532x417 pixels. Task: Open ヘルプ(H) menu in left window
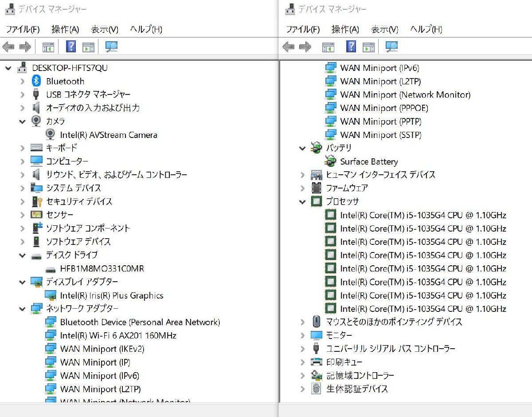click(x=146, y=29)
